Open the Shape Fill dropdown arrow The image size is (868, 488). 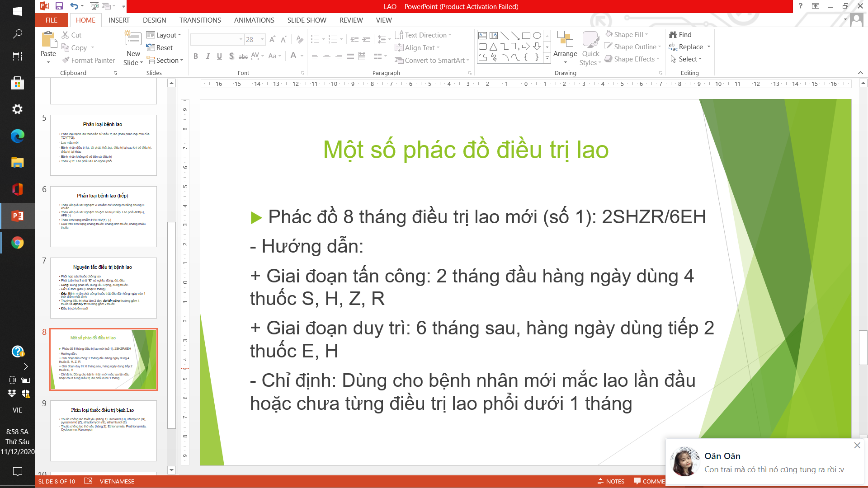tap(646, 34)
